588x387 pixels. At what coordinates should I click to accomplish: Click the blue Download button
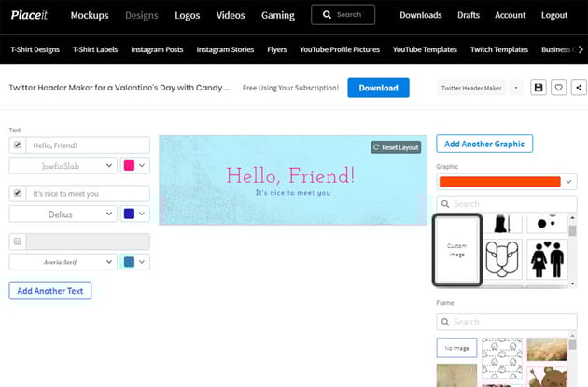[378, 88]
